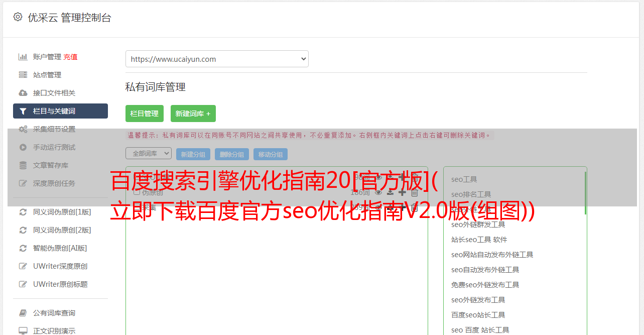Download the 伪原创 word library
Screen dimensions: 644x335
[x=391, y=192]
